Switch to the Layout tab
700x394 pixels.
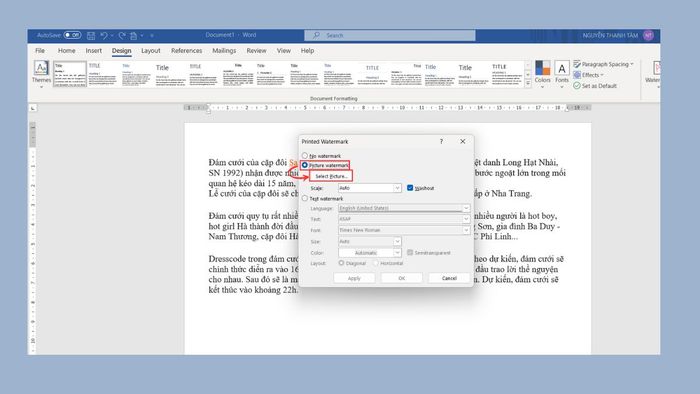point(150,51)
